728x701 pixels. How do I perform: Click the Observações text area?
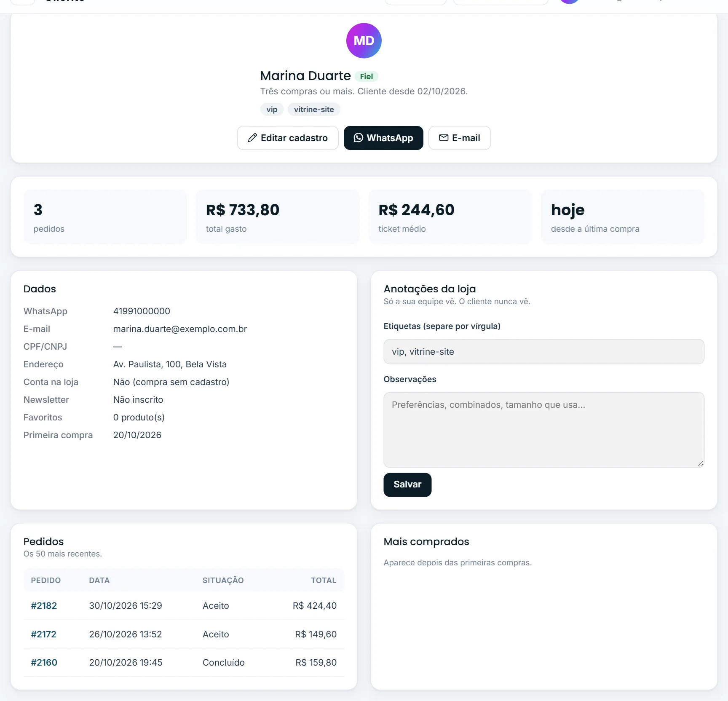(x=544, y=430)
